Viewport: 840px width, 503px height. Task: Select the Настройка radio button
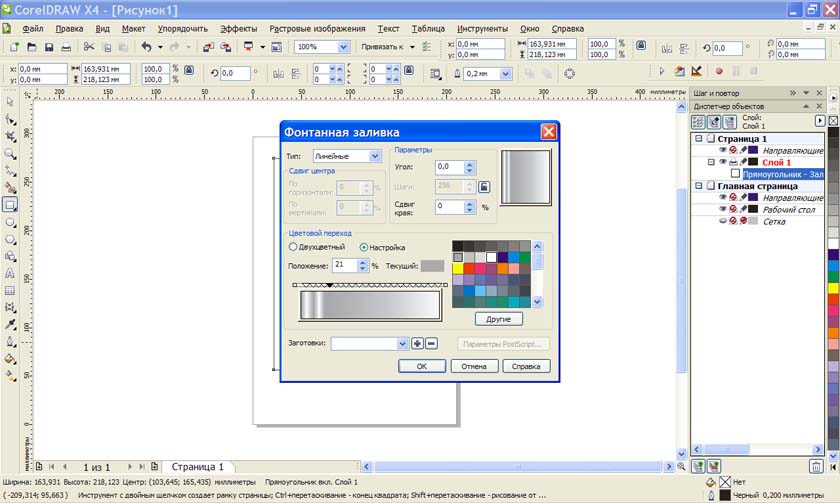coord(364,247)
